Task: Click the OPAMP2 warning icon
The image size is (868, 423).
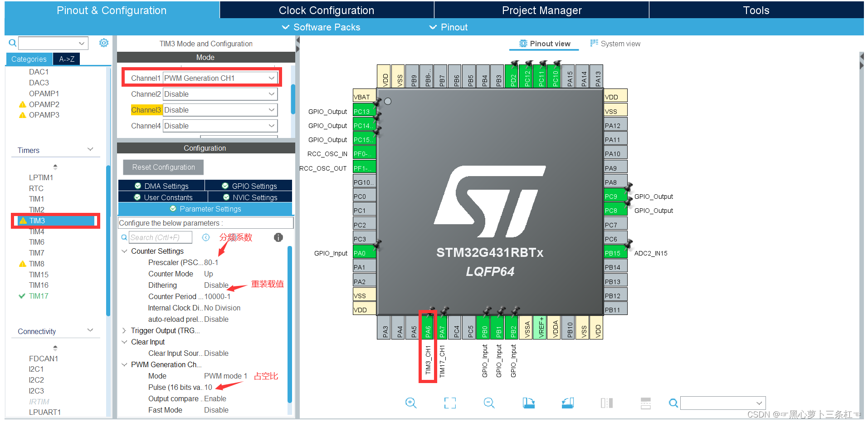Action: click(x=22, y=104)
